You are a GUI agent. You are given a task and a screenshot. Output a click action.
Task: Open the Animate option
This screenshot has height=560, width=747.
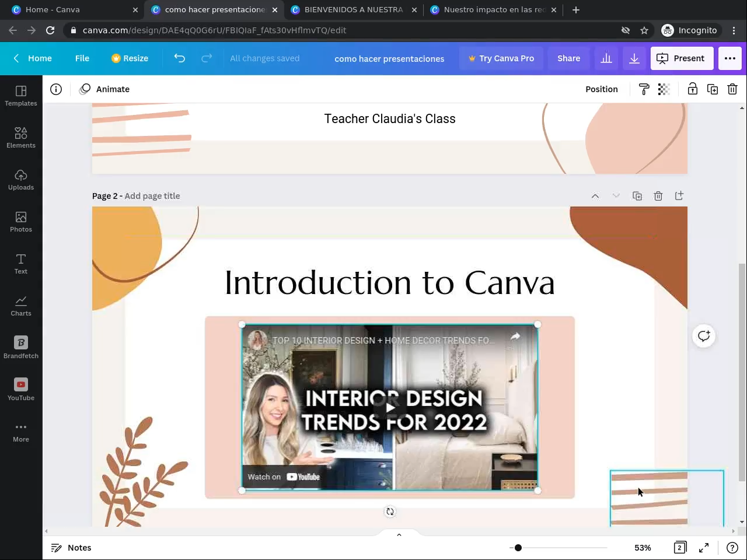[x=105, y=89]
